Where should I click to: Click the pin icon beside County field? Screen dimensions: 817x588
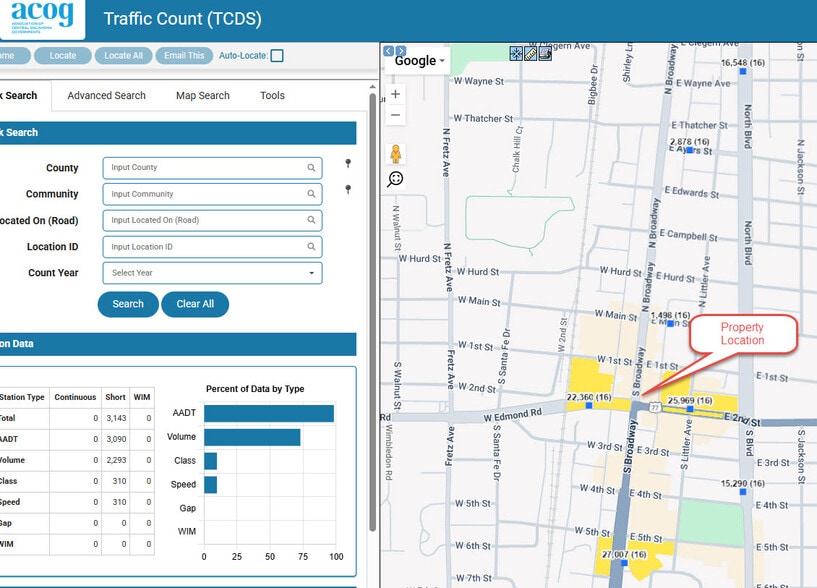348,164
